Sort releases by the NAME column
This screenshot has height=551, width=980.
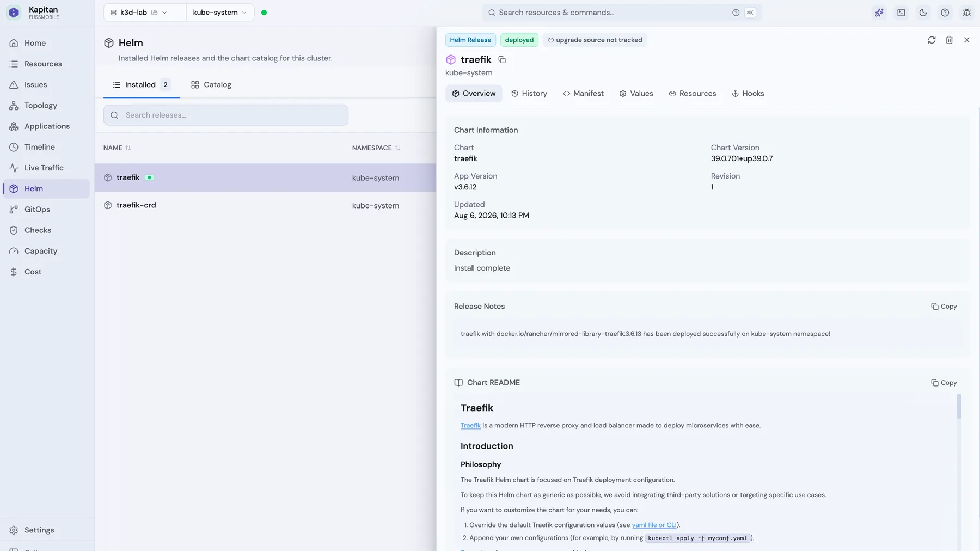[x=117, y=148]
